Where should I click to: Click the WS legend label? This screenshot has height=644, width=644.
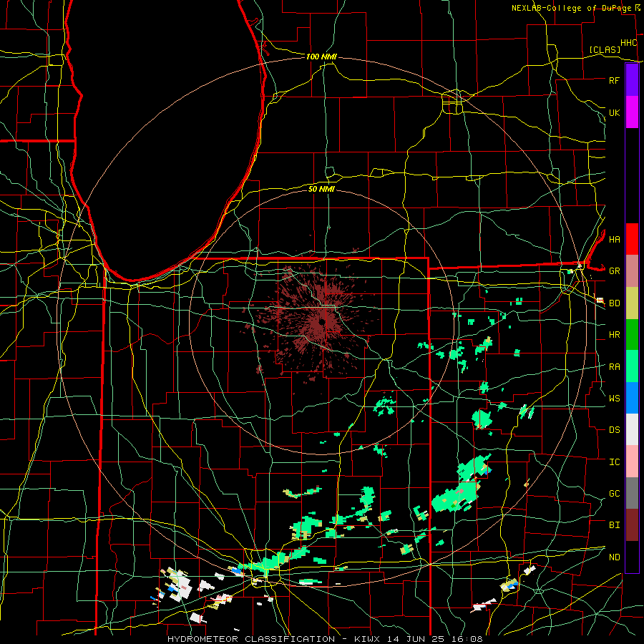[x=614, y=399]
